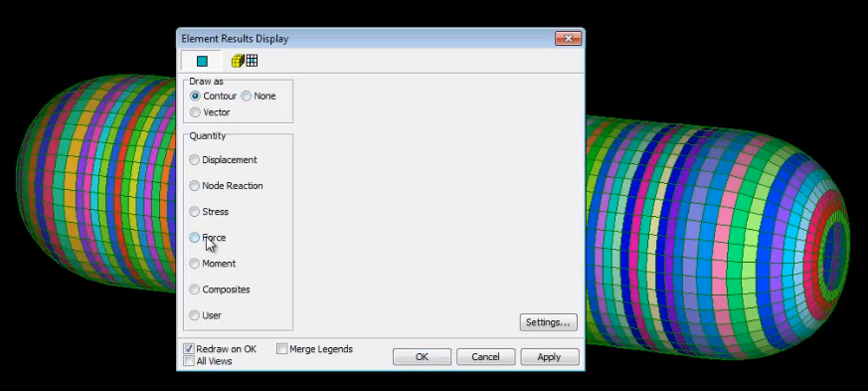Apply the element results settings
This screenshot has height=391, width=868.
click(549, 356)
